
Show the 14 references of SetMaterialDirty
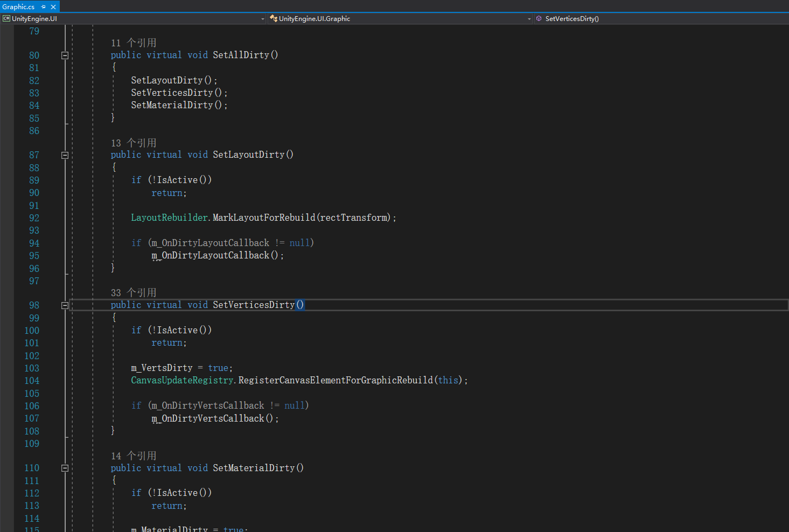click(x=134, y=456)
